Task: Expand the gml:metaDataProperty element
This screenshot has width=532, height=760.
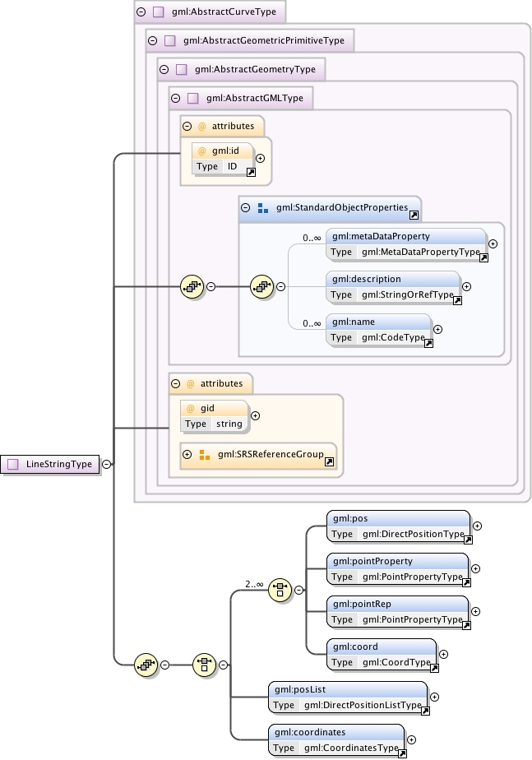Action: tap(493, 243)
